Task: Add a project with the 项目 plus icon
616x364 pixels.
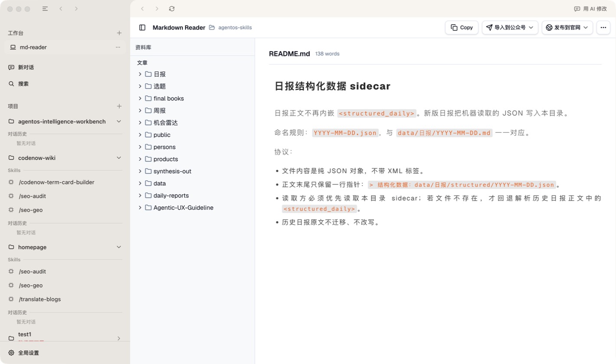Action: click(119, 106)
